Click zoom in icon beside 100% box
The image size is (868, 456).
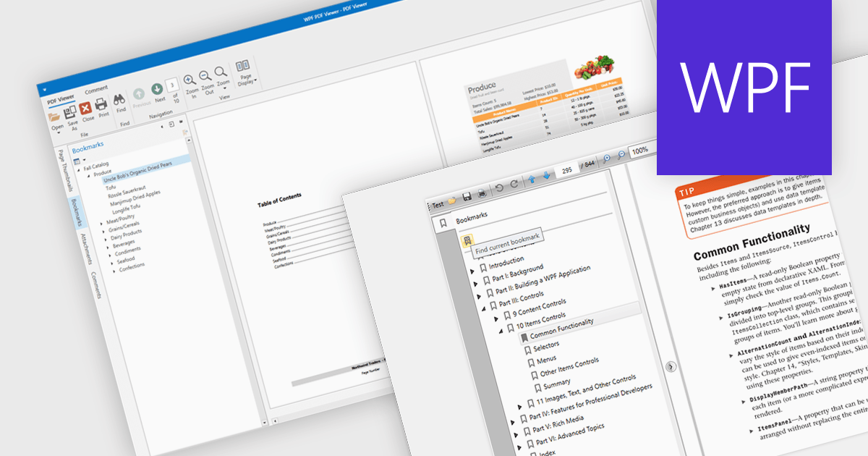tap(606, 159)
